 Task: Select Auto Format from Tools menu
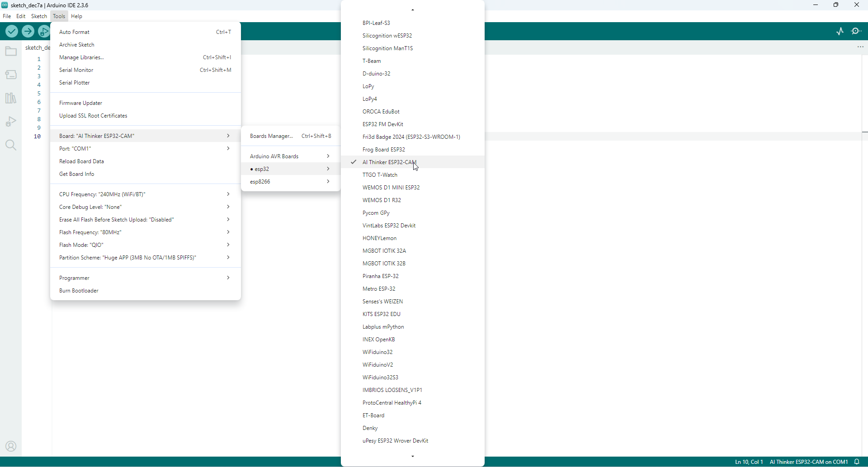[75, 32]
